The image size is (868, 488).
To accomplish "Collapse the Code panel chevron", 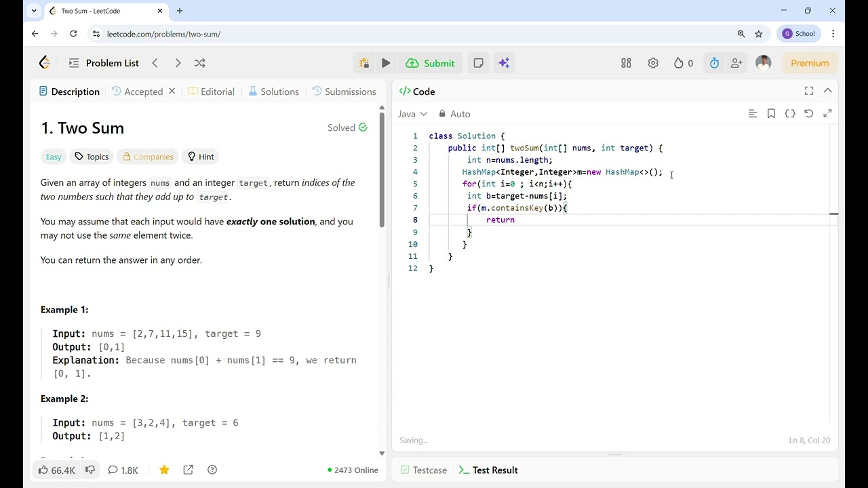I will click(828, 91).
